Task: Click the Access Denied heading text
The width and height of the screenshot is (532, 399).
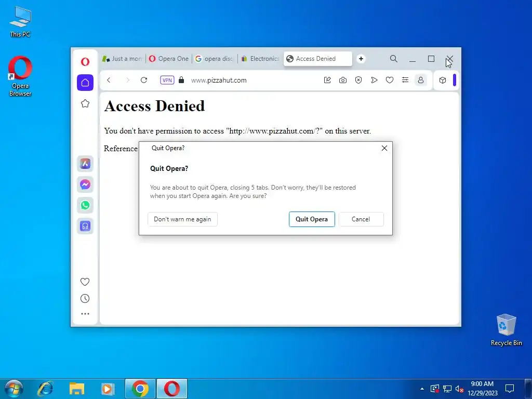Action: coord(155,106)
